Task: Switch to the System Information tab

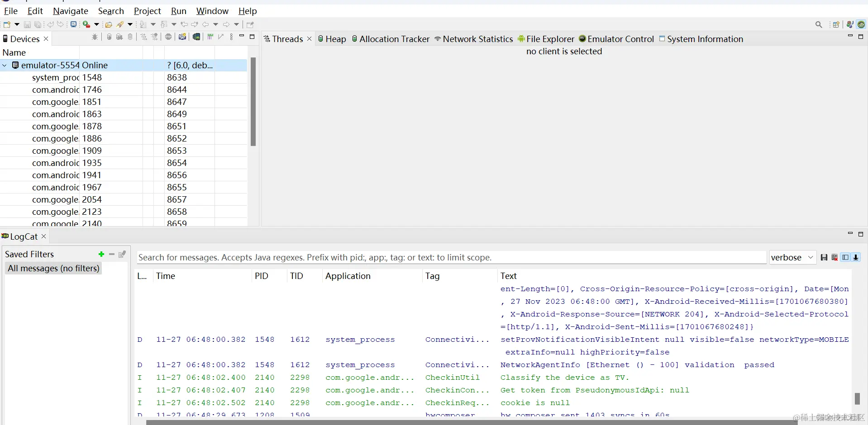Action: [701, 39]
